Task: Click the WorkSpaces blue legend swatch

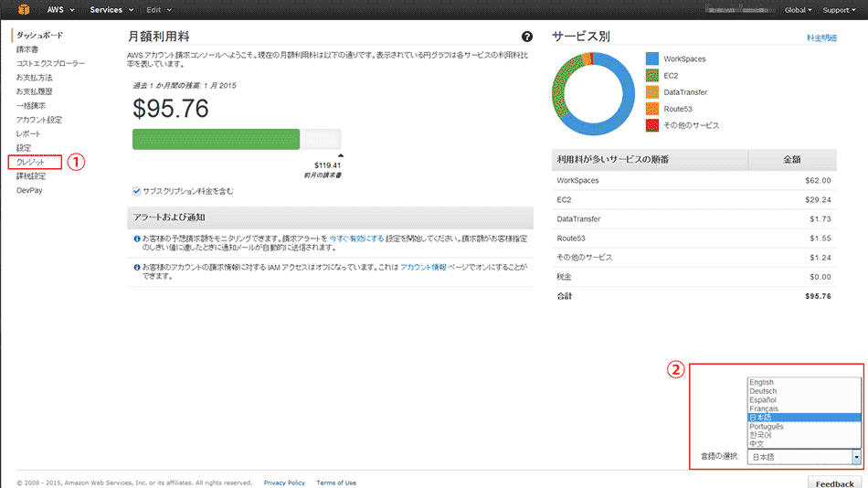Action: 652,58
